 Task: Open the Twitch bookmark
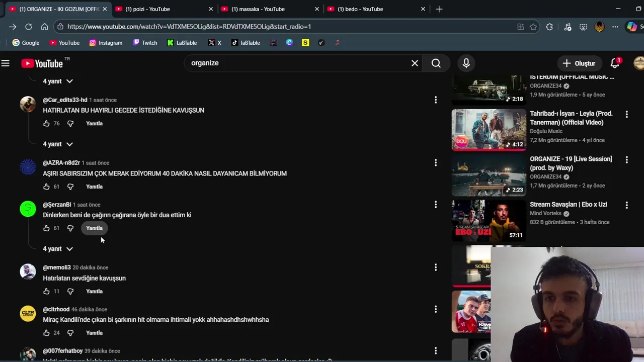coord(145,43)
